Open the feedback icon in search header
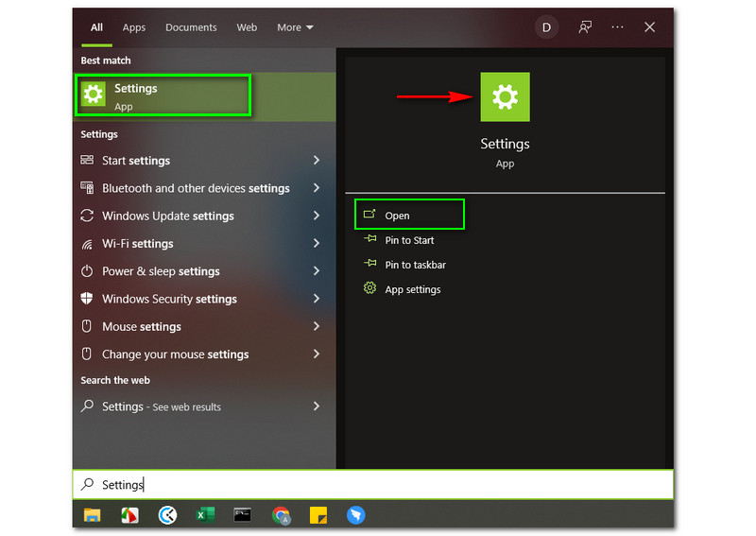Screen dimensions: 756x536 tap(585, 27)
